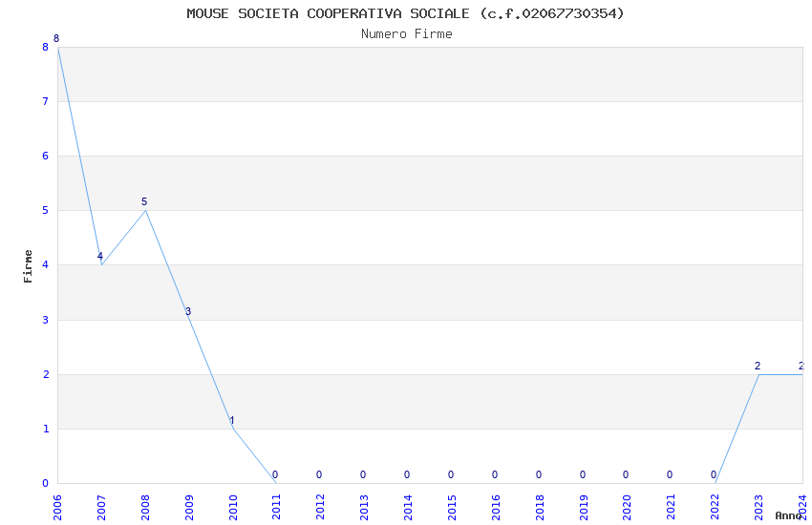
Task: Click the year label 2023
Action: pos(759,507)
